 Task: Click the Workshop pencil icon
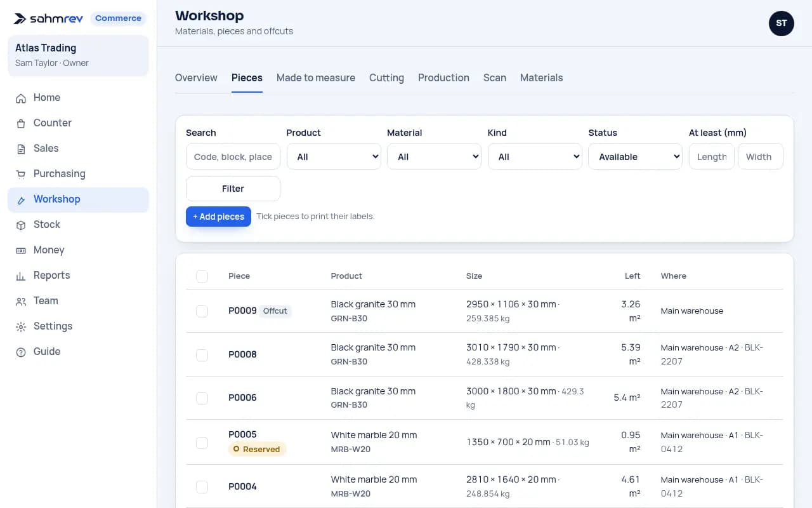point(21,199)
